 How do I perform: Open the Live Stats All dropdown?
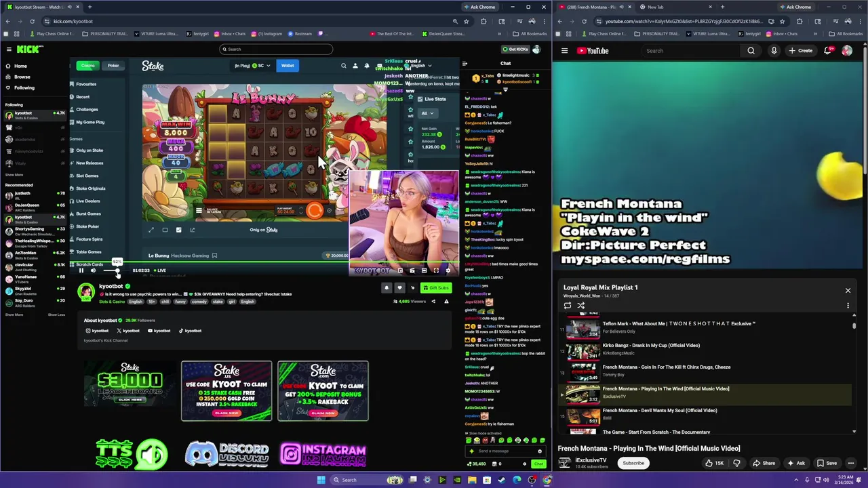tap(427, 113)
